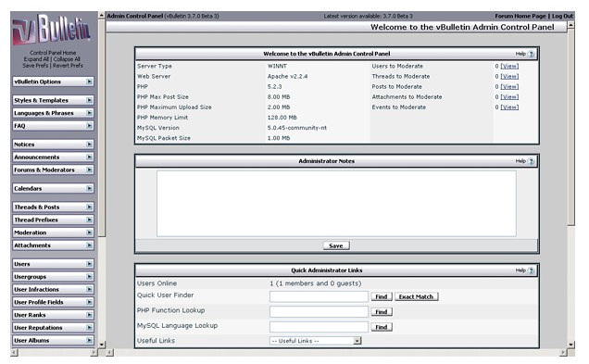Save the administrator notes
The height and width of the screenshot is (364, 589).
tap(336, 246)
